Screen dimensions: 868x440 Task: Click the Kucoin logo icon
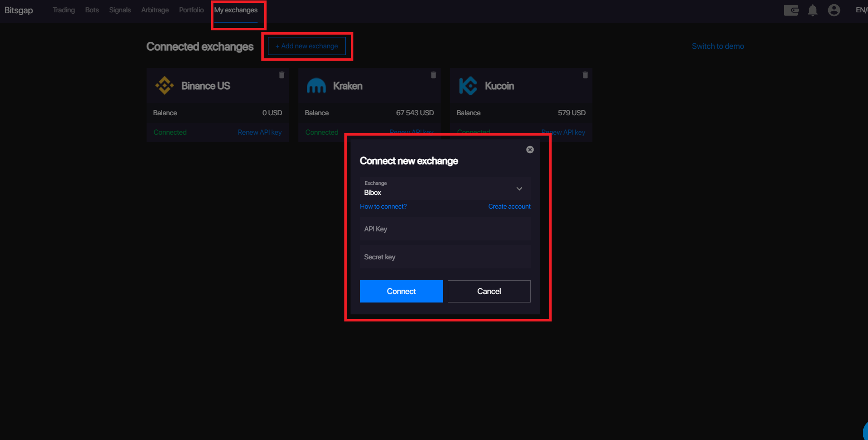click(x=468, y=86)
